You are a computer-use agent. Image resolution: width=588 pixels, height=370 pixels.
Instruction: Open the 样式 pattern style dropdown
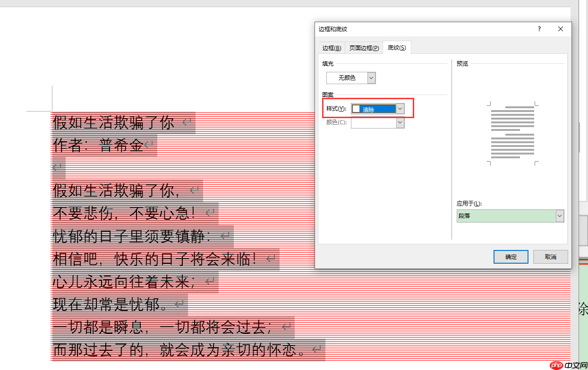(400, 109)
